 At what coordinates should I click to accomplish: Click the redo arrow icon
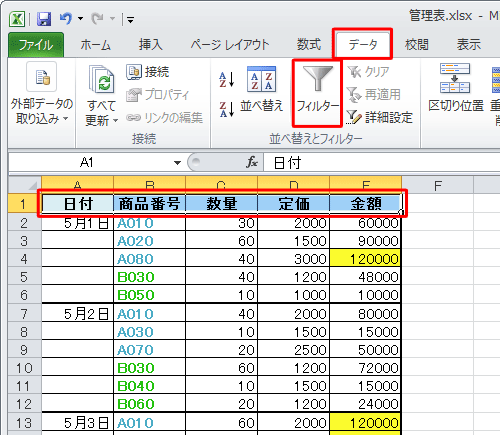click(98, 19)
